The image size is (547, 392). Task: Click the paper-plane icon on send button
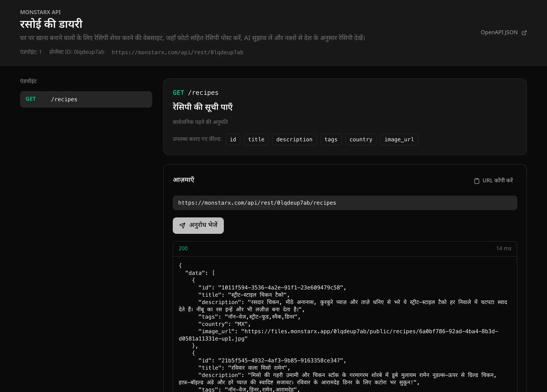[182, 225]
